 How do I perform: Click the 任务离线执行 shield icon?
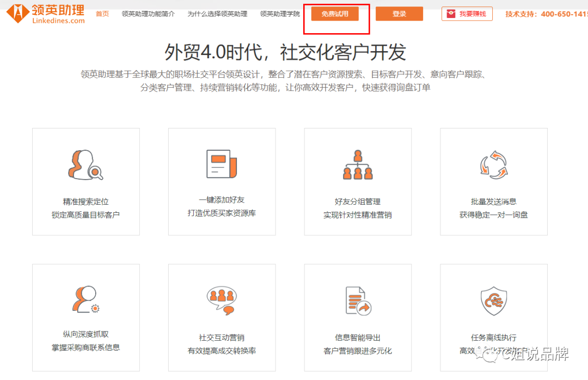[493, 301]
